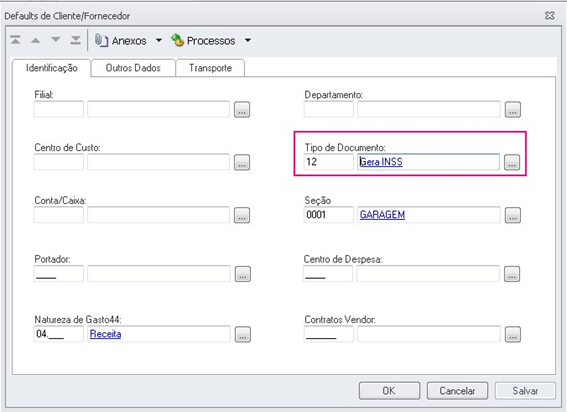Open the Gera INSS link
The image size is (567, 412).
(381, 162)
